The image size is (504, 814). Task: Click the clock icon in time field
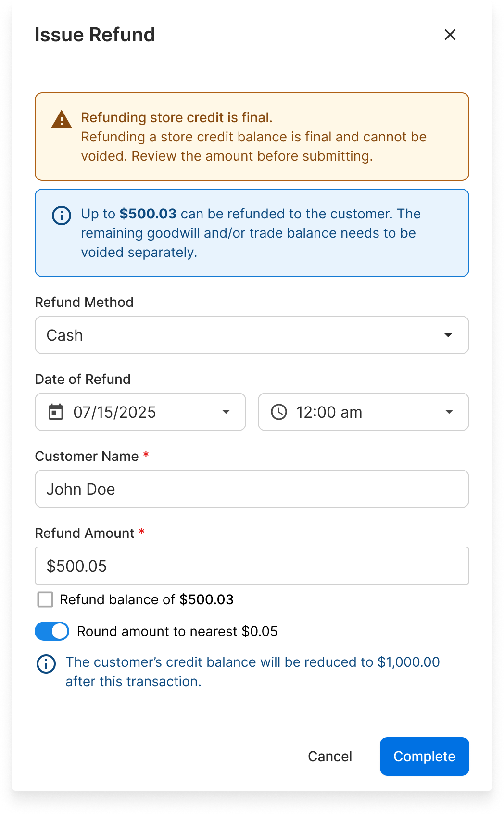click(x=279, y=412)
